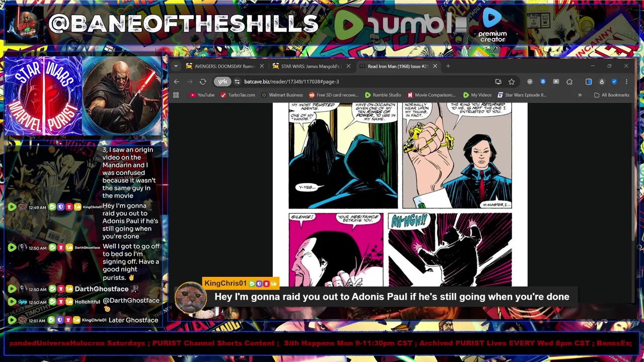Expand the hidden bookmarks overflow chevron
Screen dimensions: 644x362
(580, 95)
